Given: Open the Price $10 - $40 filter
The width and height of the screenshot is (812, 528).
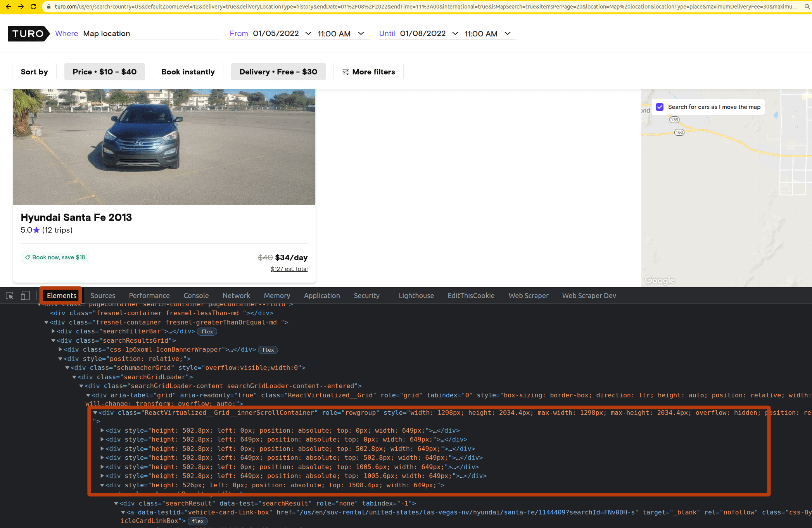Looking at the screenshot, I should click(104, 72).
